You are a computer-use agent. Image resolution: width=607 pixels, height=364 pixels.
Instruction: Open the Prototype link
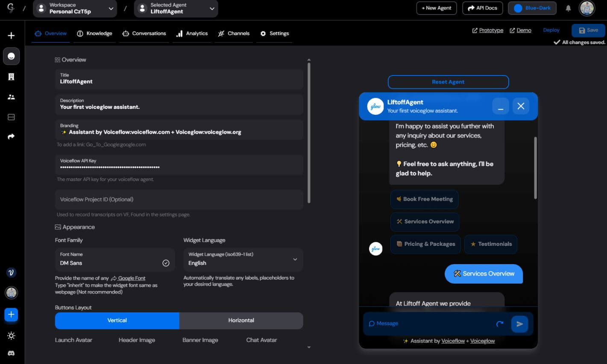[x=488, y=30]
